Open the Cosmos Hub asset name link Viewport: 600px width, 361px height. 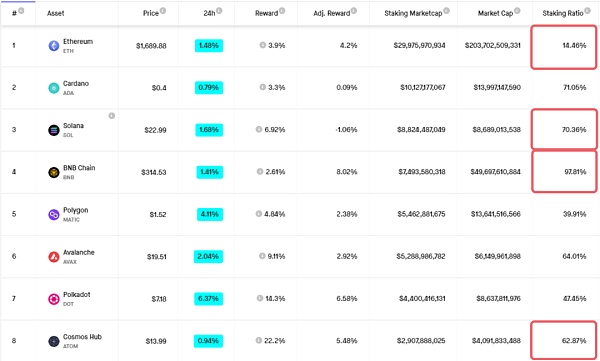click(82, 337)
